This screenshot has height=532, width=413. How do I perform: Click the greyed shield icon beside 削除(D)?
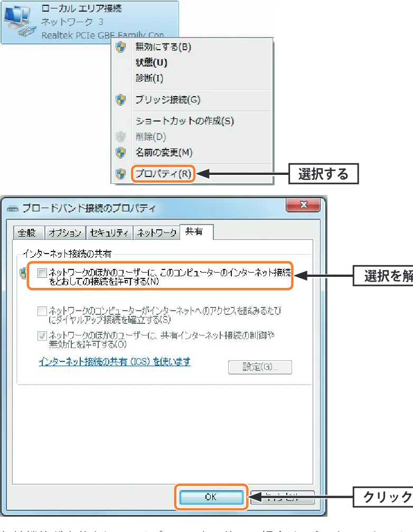tap(121, 137)
